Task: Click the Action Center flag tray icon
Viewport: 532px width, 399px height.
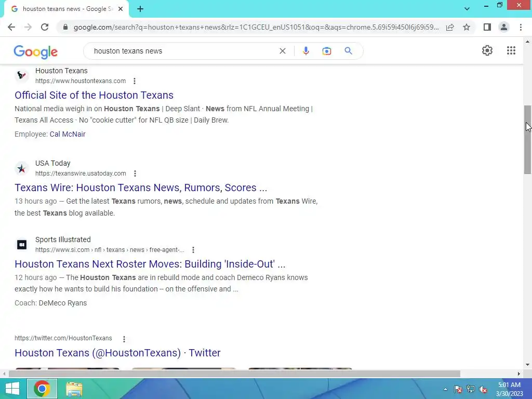Action: point(458,389)
